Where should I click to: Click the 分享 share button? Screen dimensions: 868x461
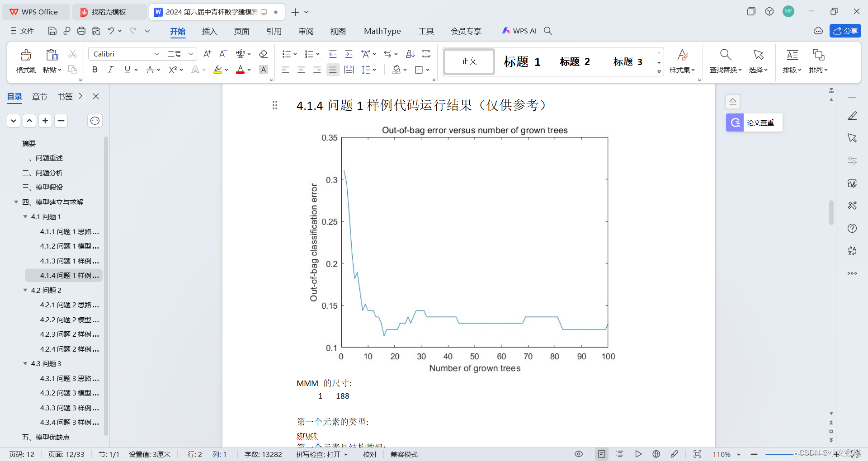coord(845,31)
